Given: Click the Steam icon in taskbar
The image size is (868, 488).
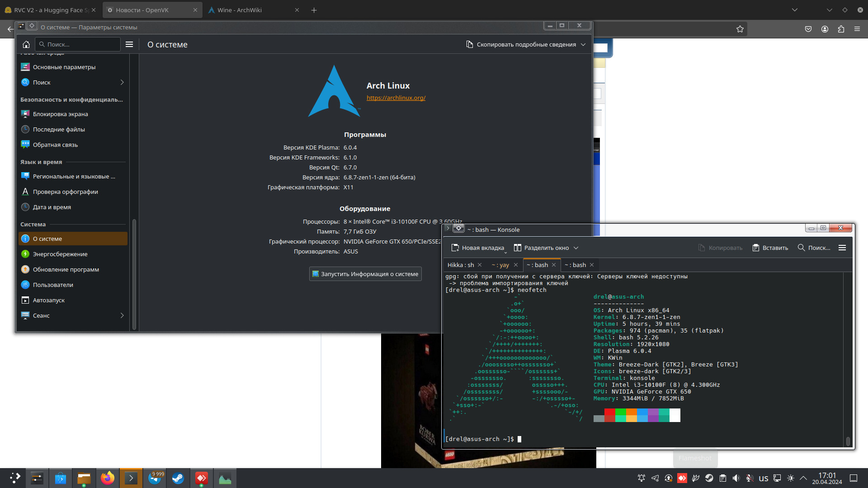Looking at the screenshot, I should coord(178,478).
